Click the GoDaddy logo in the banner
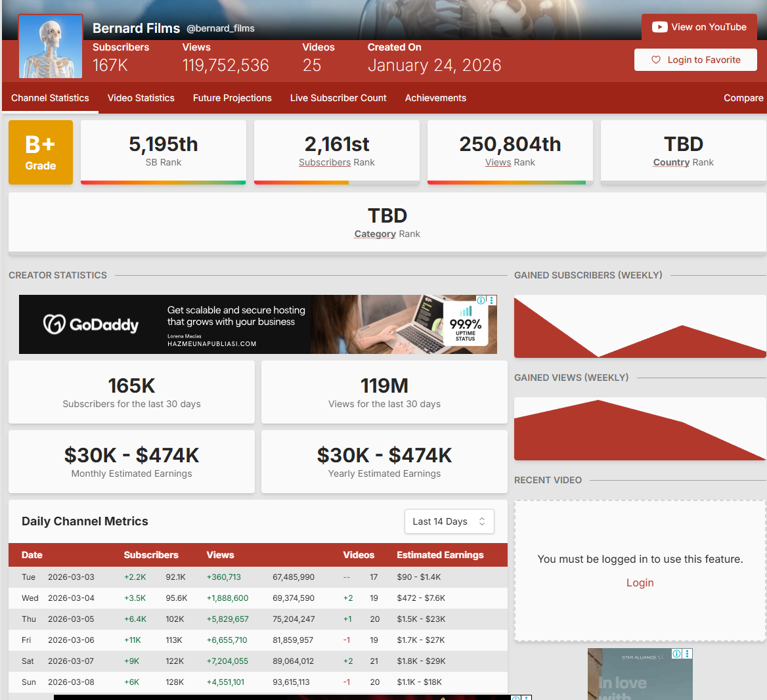 coord(91,324)
